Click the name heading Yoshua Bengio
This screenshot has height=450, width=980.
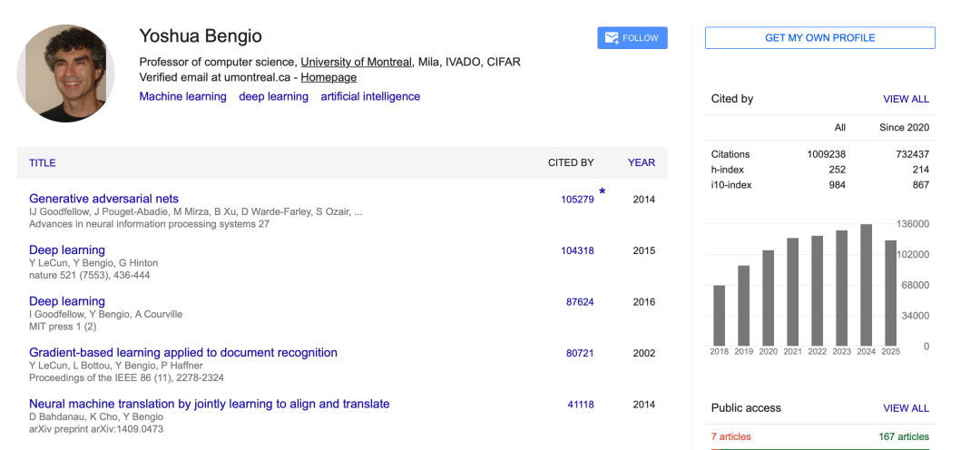[x=201, y=36]
